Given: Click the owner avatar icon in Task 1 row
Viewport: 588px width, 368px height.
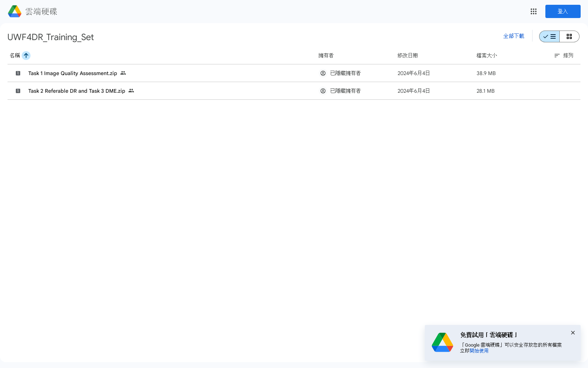Looking at the screenshot, I should click(323, 73).
